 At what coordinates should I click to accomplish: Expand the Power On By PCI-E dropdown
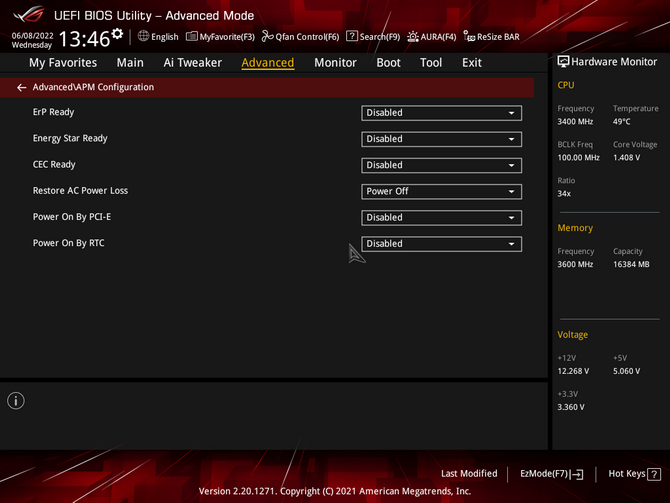click(441, 217)
